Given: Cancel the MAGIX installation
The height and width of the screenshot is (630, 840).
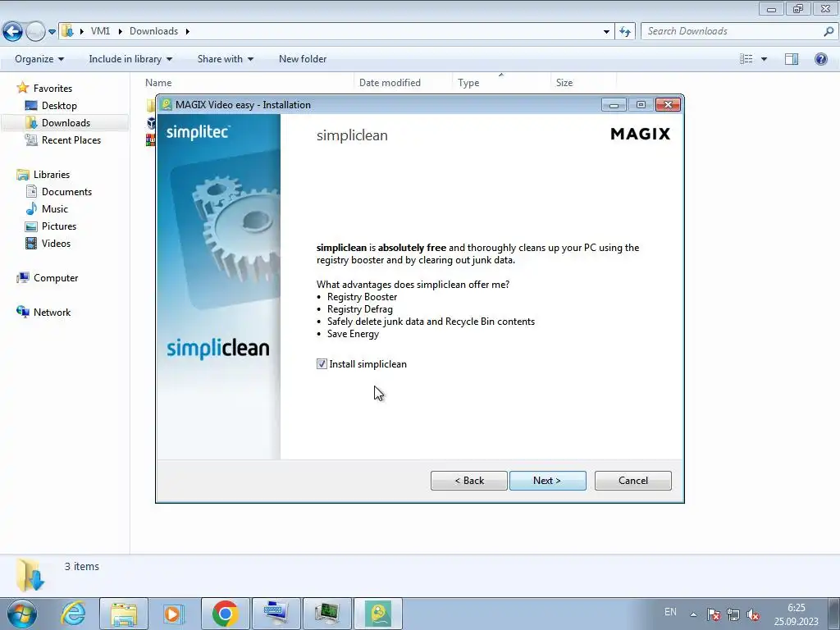Looking at the screenshot, I should point(632,481).
